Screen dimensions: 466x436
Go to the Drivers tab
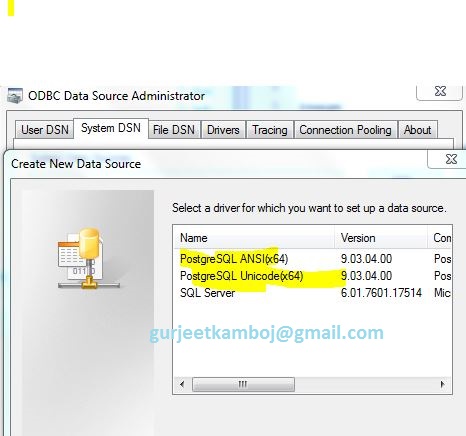point(223,130)
